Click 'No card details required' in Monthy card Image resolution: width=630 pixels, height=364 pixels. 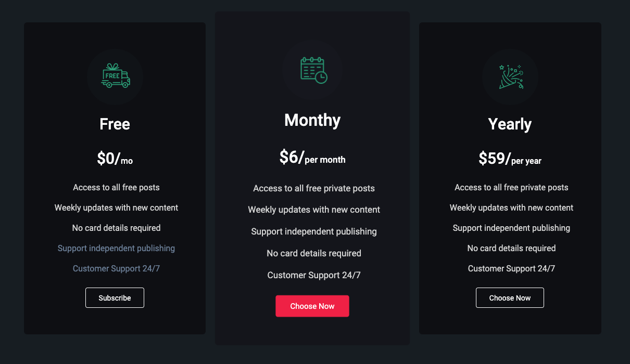[x=314, y=253]
